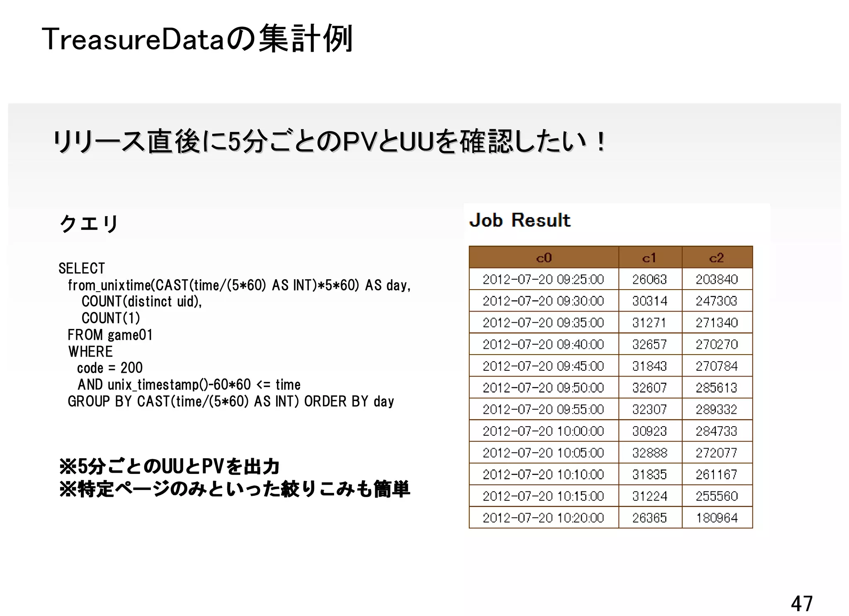Click the note ※特定ページのみといった絞りこみも簡単

pyautogui.click(x=235, y=489)
